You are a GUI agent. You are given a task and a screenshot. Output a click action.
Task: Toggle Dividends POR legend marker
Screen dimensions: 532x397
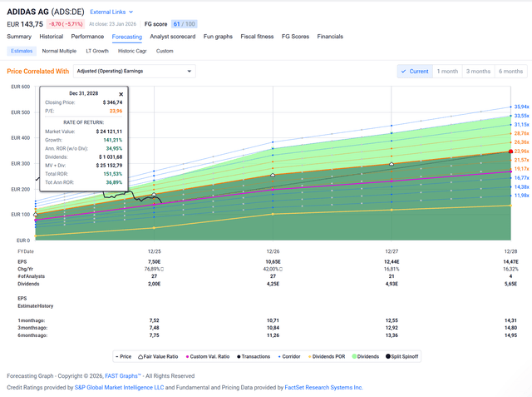pyautogui.click(x=309, y=356)
